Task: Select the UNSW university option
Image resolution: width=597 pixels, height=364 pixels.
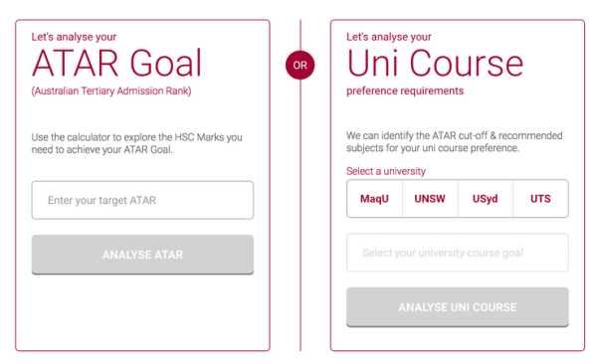Action: [x=430, y=199]
